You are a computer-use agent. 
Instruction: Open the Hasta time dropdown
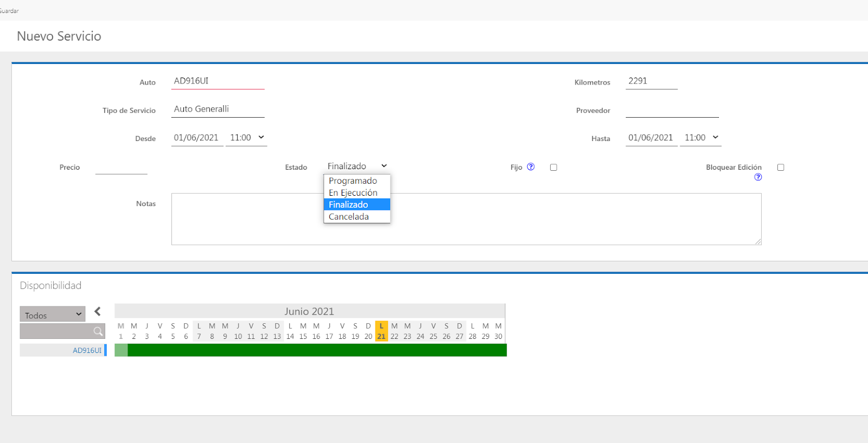point(701,138)
